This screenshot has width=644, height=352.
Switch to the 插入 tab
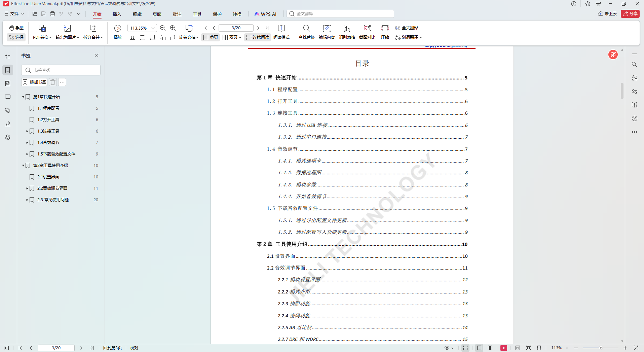click(117, 14)
